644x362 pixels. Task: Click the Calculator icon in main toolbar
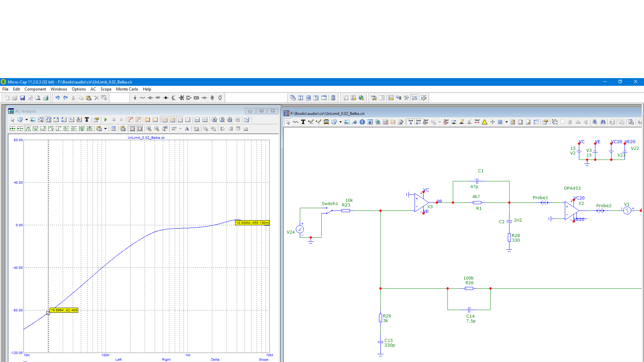pos(333,98)
